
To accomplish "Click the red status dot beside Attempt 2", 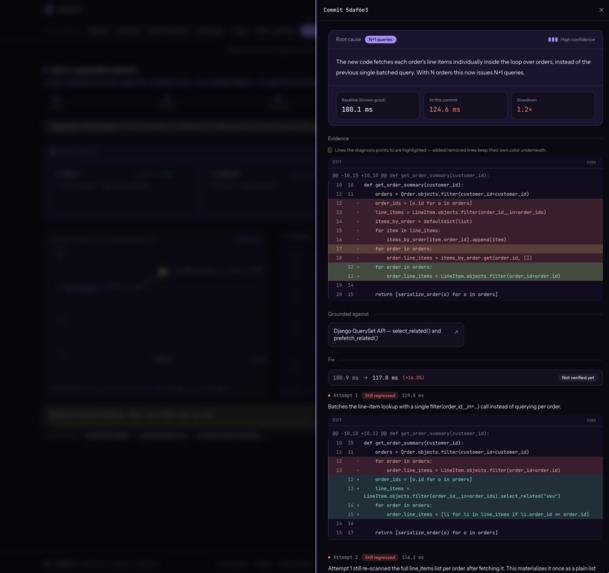I will click(x=329, y=558).
